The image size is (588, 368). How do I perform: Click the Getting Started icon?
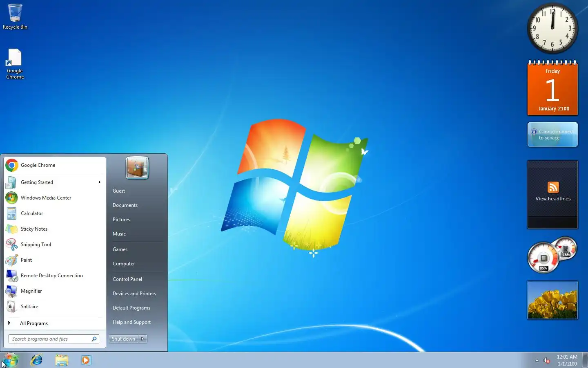tap(11, 182)
